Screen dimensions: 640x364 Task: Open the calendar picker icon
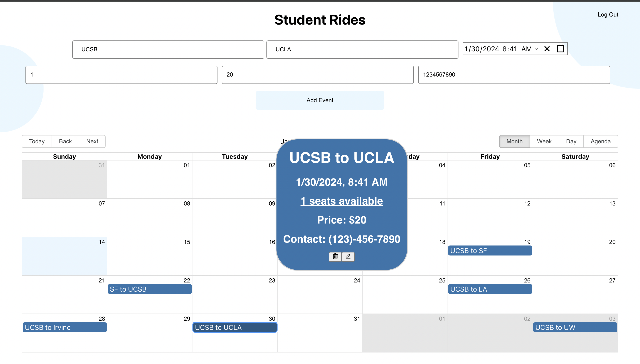561,49
